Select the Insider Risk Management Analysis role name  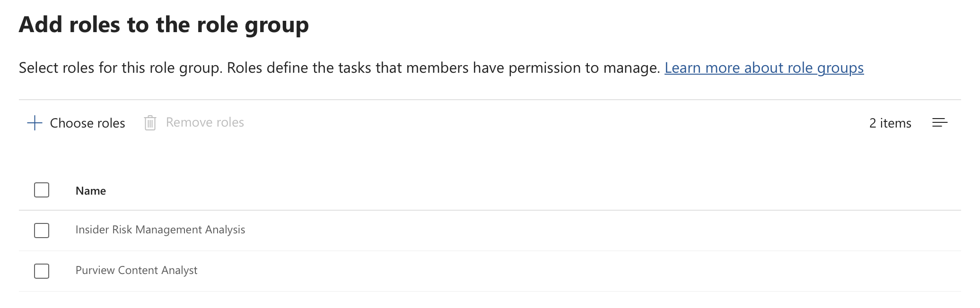160,230
